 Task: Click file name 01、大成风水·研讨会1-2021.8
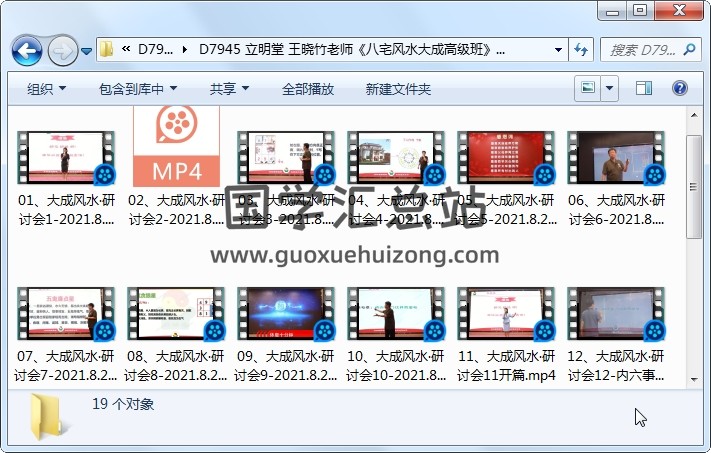(66, 209)
